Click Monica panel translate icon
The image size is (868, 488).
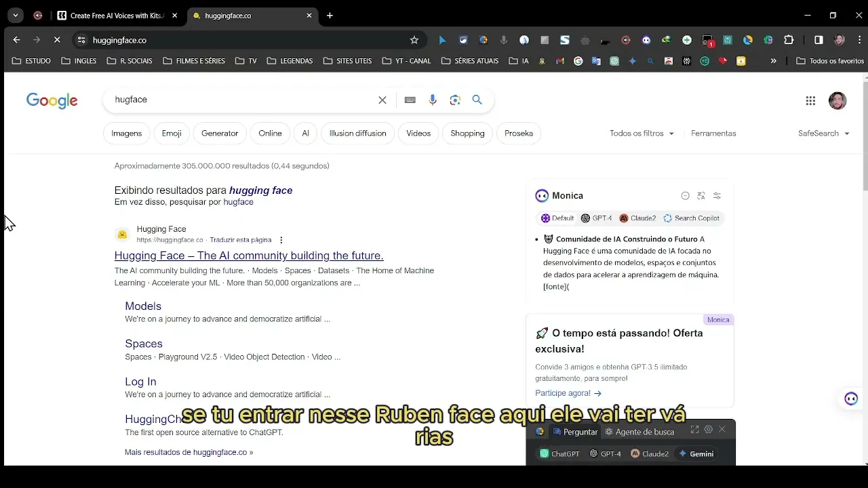click(701, 196)
